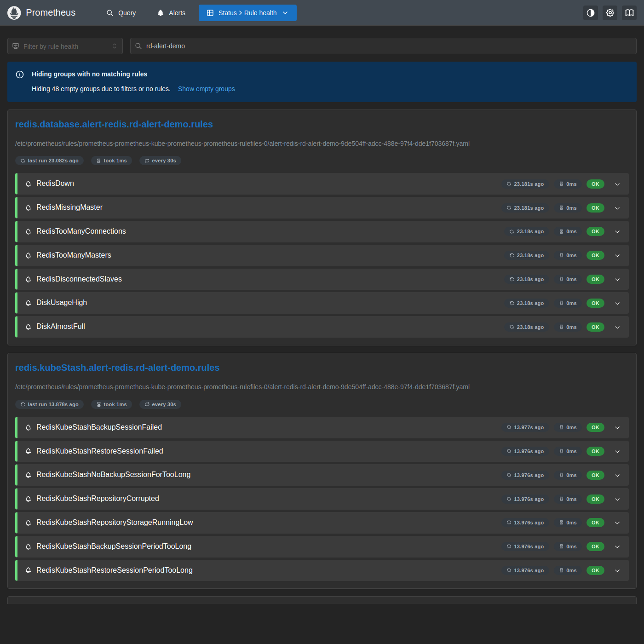The width and height of the screenshot is (644, 644).
Task: Toggle the dark/light theme icon
Action: coord(591,13)
